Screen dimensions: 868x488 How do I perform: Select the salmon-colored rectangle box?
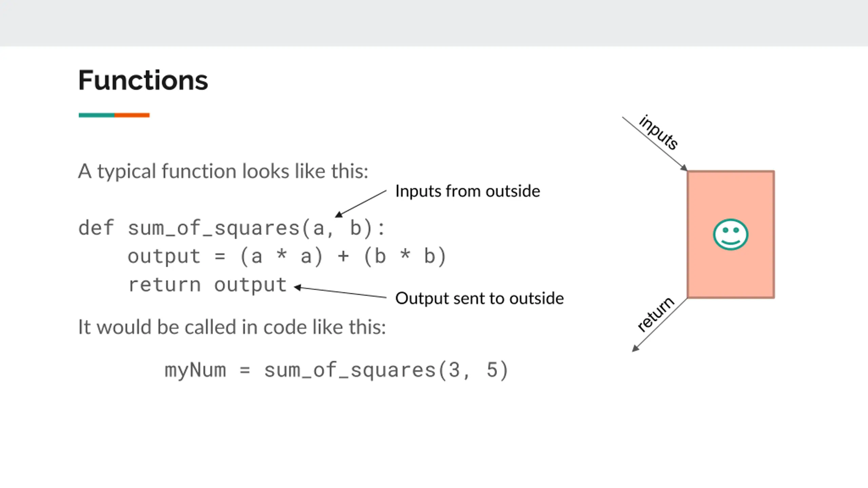(731, 235)
